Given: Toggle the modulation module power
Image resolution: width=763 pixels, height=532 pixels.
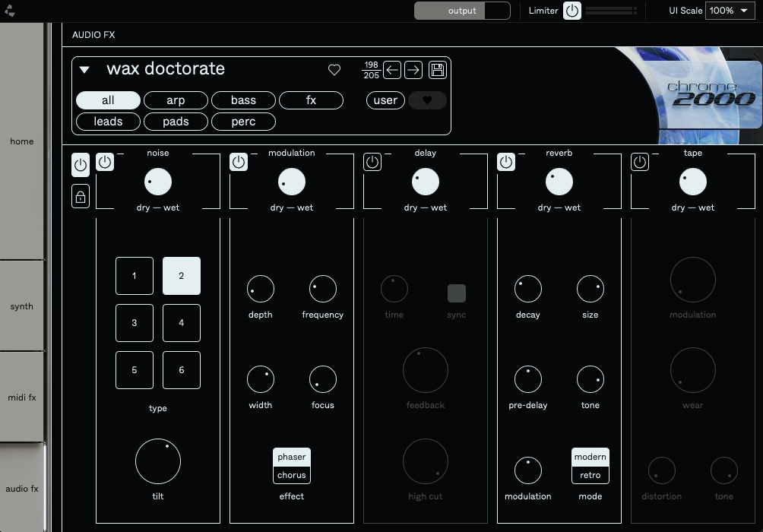Looking at the screenshot, I should 239,162.
